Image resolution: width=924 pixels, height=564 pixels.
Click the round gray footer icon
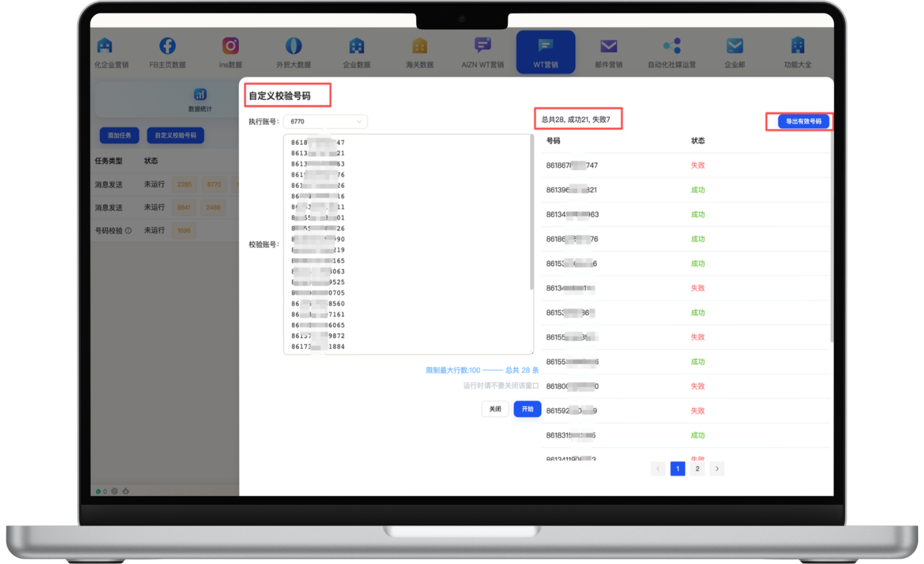[x=114, y=491]
